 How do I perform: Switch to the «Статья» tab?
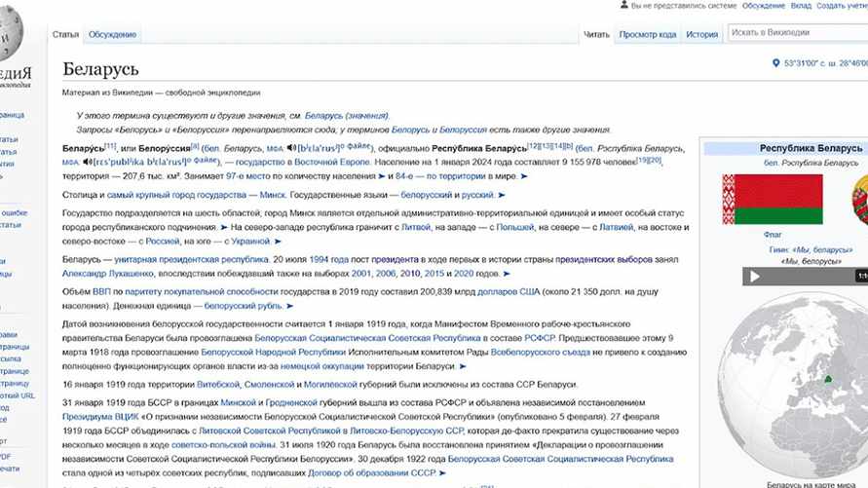[66, 34]
